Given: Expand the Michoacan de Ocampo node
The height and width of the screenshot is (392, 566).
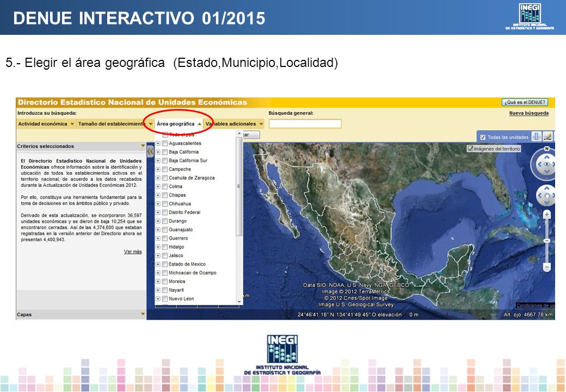Looking at the screenshot, I should click(x=158, y=273).
